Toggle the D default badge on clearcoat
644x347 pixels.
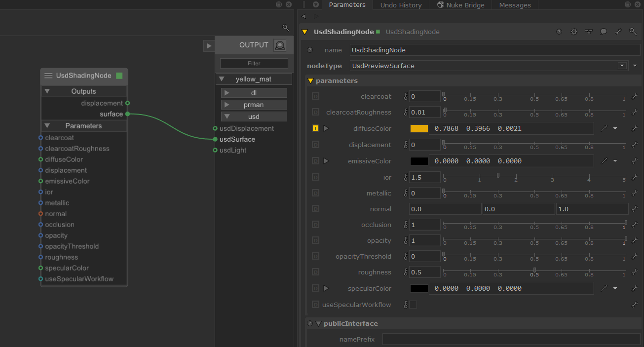[x=316, y=97]
